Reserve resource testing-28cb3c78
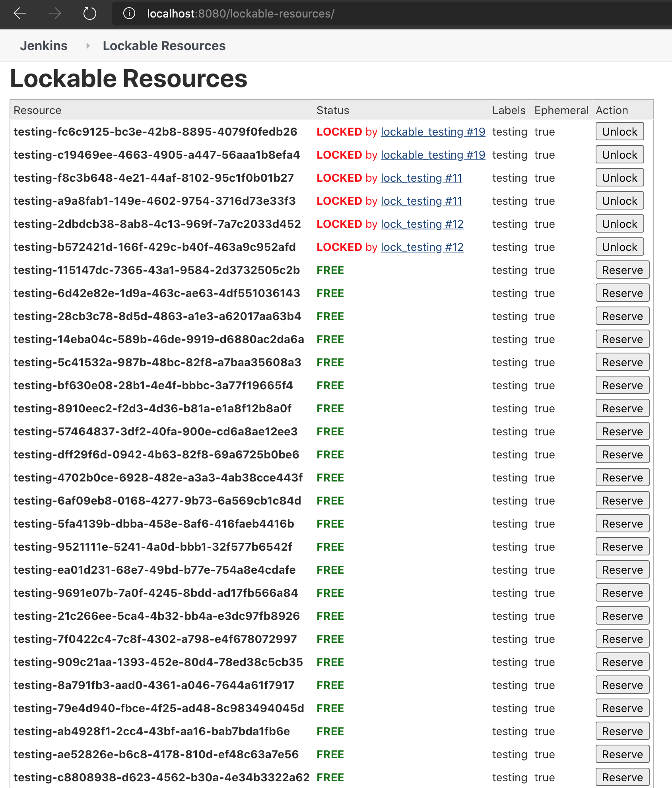 [622, 316]
